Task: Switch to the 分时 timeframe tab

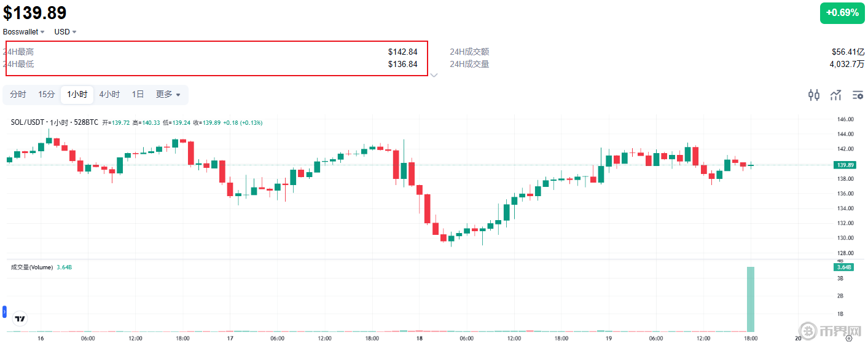Action: 18,95
